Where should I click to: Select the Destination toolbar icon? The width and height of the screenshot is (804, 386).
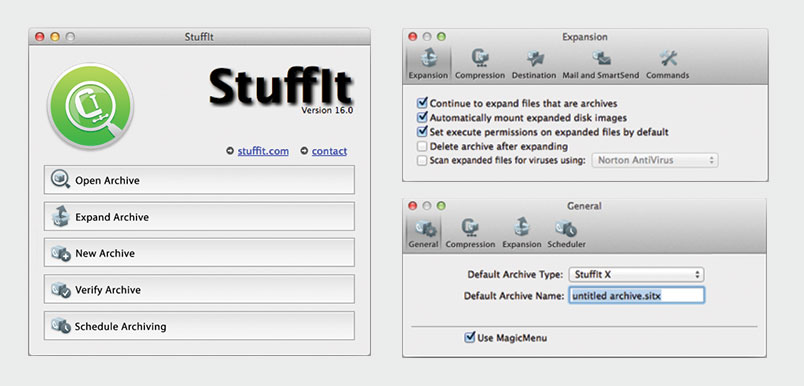tap(534, 64)
